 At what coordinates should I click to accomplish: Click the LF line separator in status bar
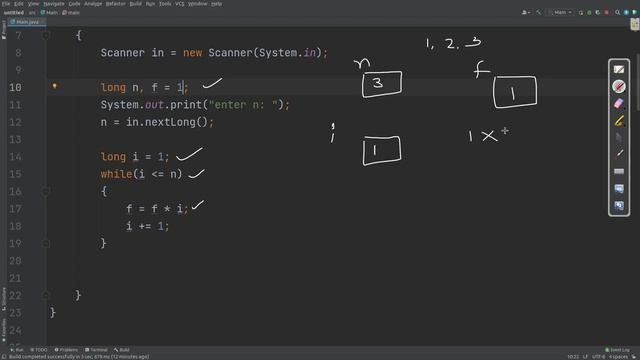[x=585, y=357]
